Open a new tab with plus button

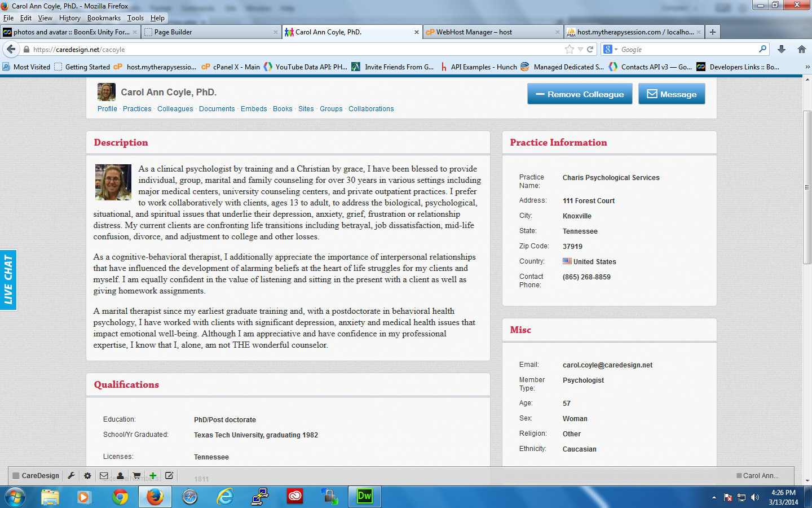(x=713, y=32)
